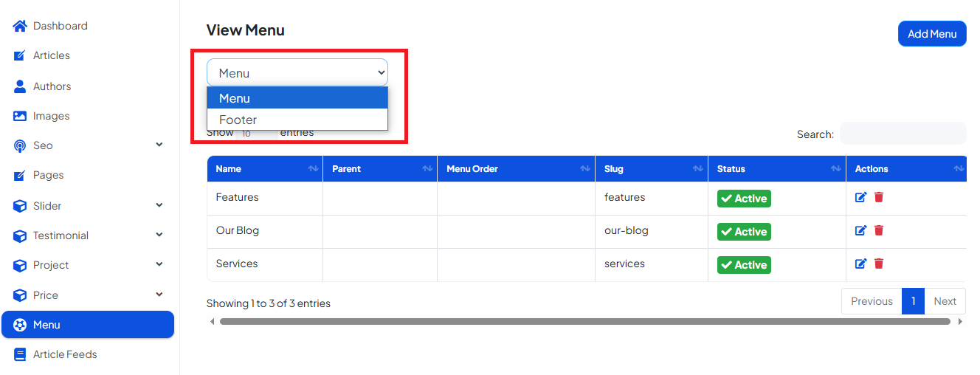
Task: Click the Price cube icon
Action: 20,295
